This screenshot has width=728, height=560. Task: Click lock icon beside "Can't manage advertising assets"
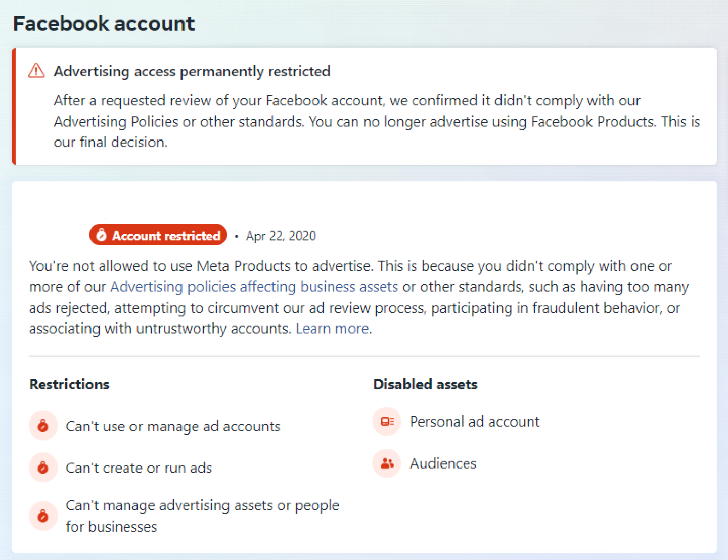43,516
